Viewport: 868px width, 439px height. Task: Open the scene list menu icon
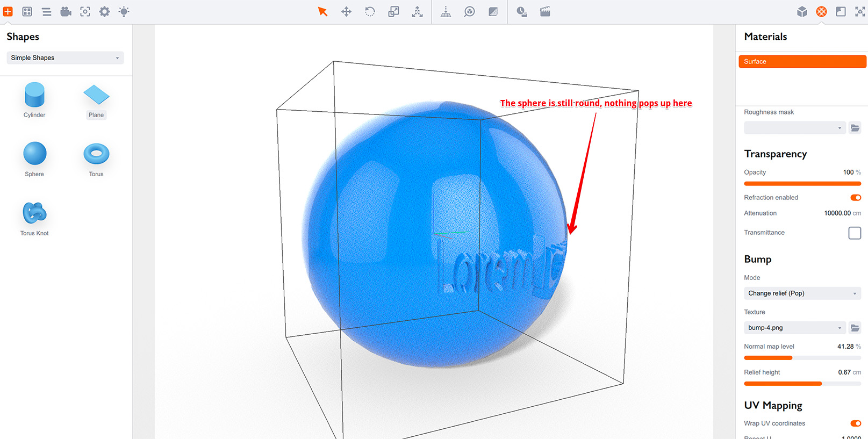click(x=47, y=12)
